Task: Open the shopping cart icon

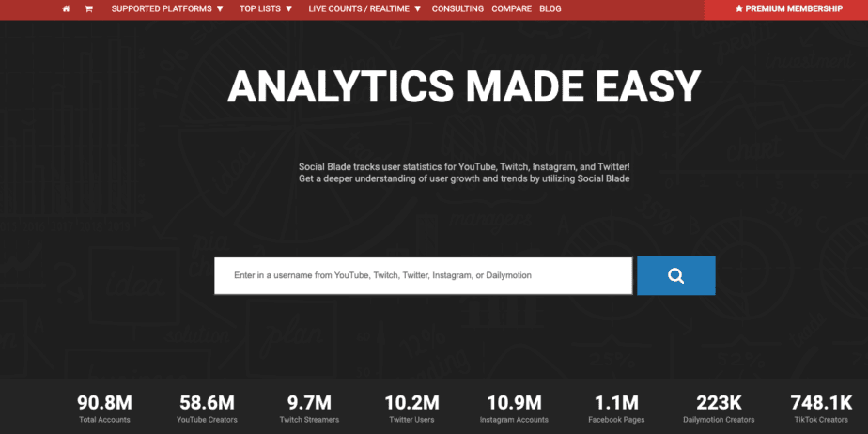Action: 88,8
